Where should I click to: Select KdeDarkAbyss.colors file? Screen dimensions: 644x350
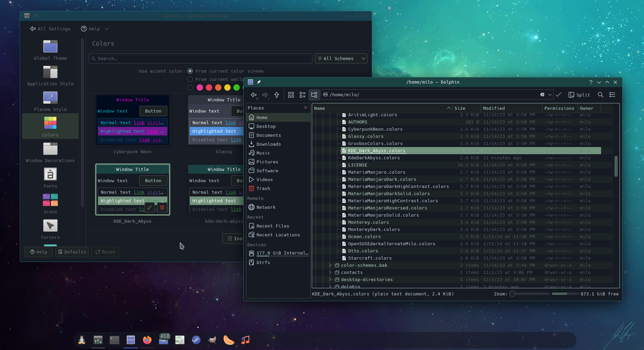pyautogui.click(x=374, y=158)
